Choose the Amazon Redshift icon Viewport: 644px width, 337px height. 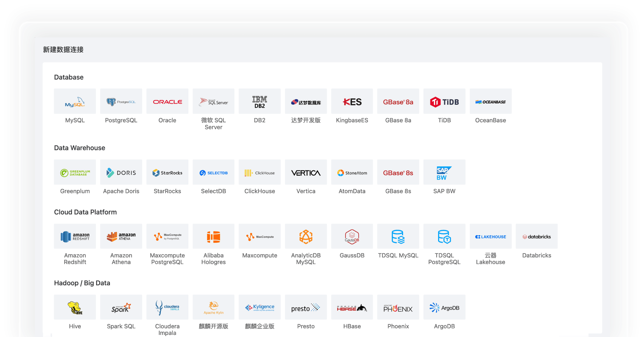pos(75,236)
